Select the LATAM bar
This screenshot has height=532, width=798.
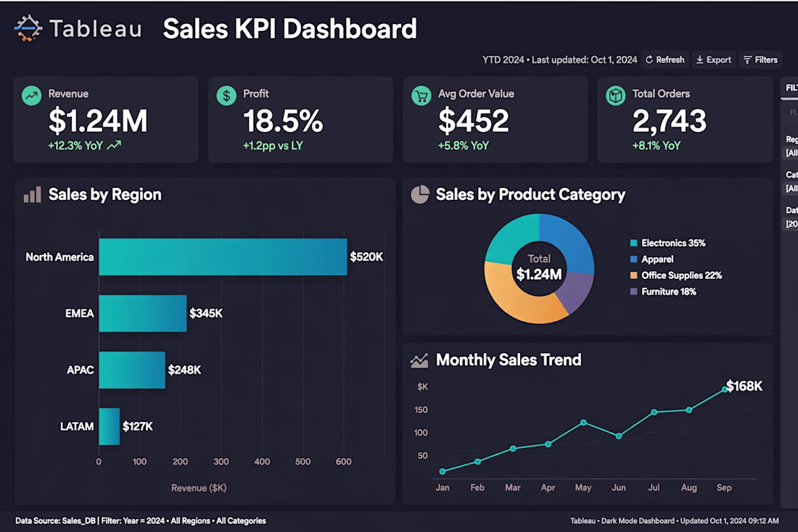click(110, 426)
